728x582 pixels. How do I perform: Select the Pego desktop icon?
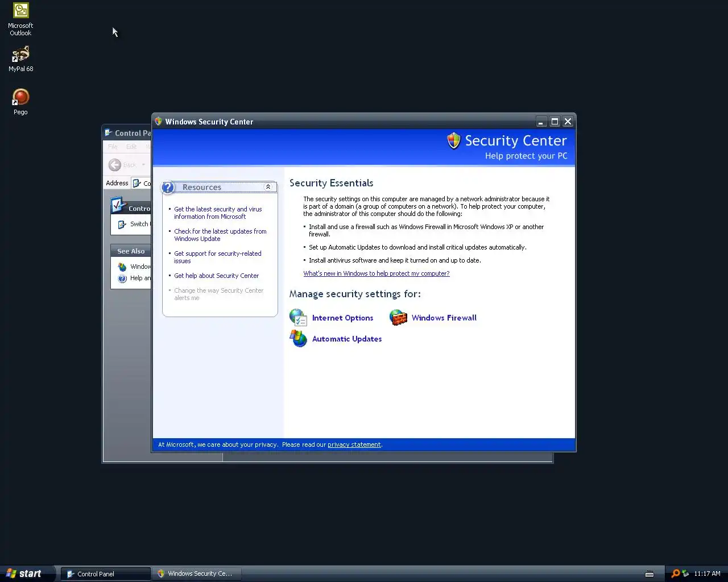(x=20, y=102)
